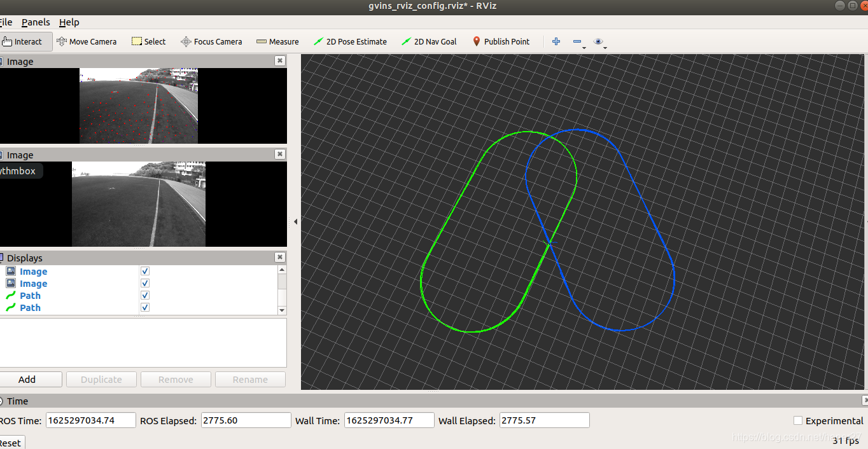
Task: Uncheck the lower Image display checkbox
Action: click(x=145, y=284)
